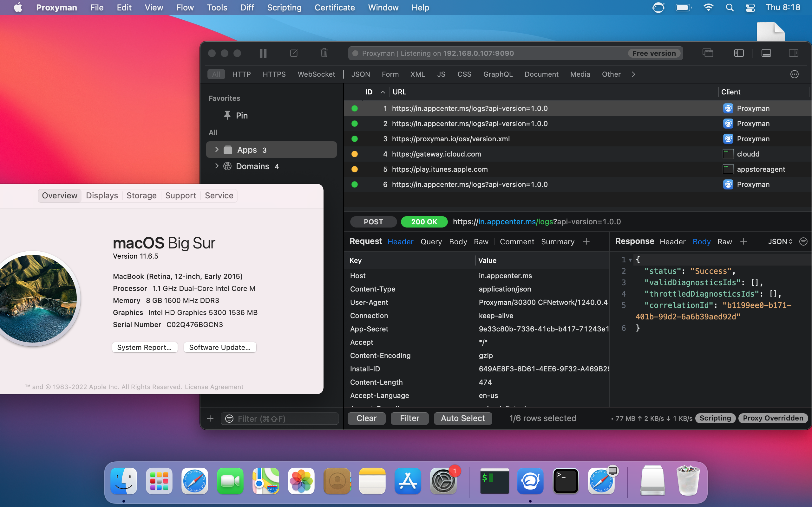
Task: Open the Response options gear icon
Action: pos(803,241)
